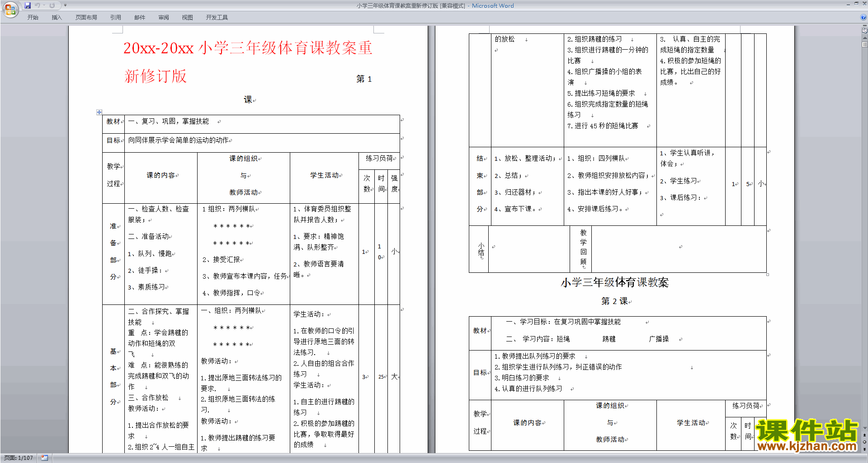The width and height of the screenshot is (868, 463).
Task: Click the 页面: 1/107 status indicator
Action: (19, 458)
